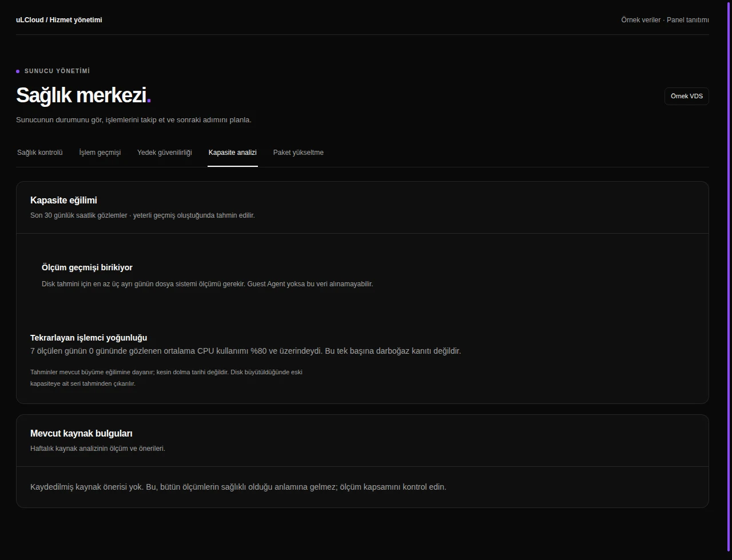Open the Kapasite analizi tab

click(233, 153)
